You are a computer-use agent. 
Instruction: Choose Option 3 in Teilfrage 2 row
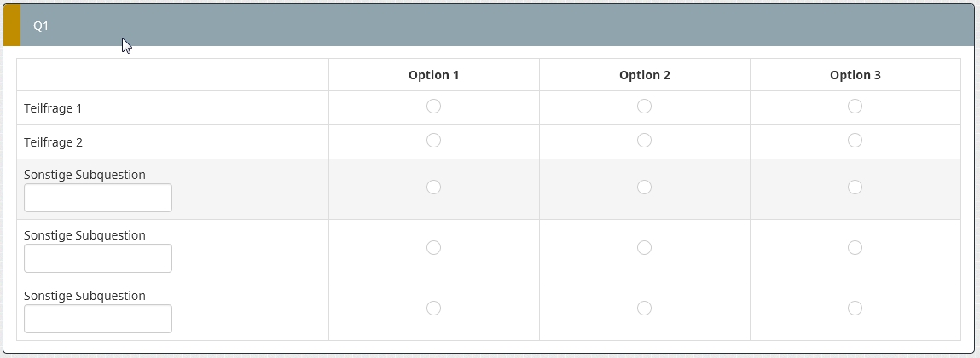coord(855,141)
